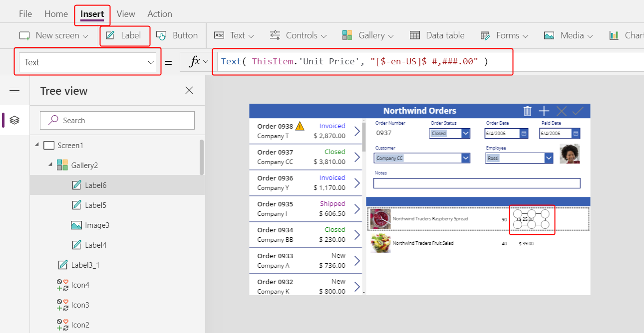Screen dimensions: 644x333
Task: Open the Gallery dropdown
Action: (368, 35)
